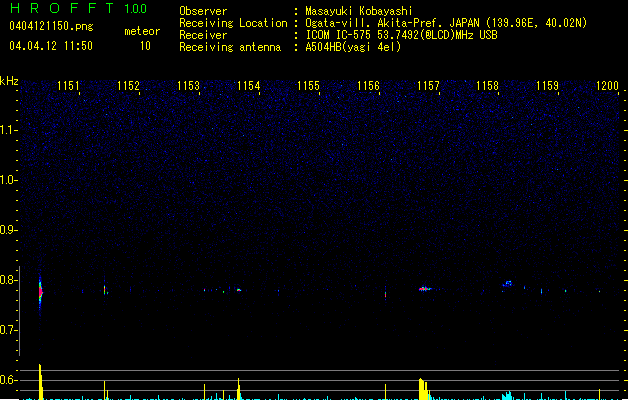Image resolution: width=629 pixels, height=400 pixels.
Task: Click the kHz axis unit label
Action: pyautogui.click(x=9, y=81)
